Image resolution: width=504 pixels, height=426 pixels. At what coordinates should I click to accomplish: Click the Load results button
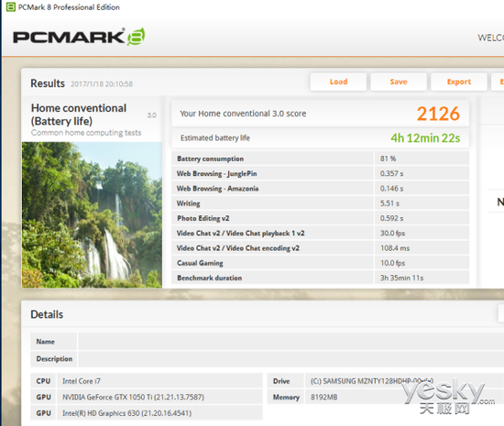pyautogui.click(x=338, y=82)
